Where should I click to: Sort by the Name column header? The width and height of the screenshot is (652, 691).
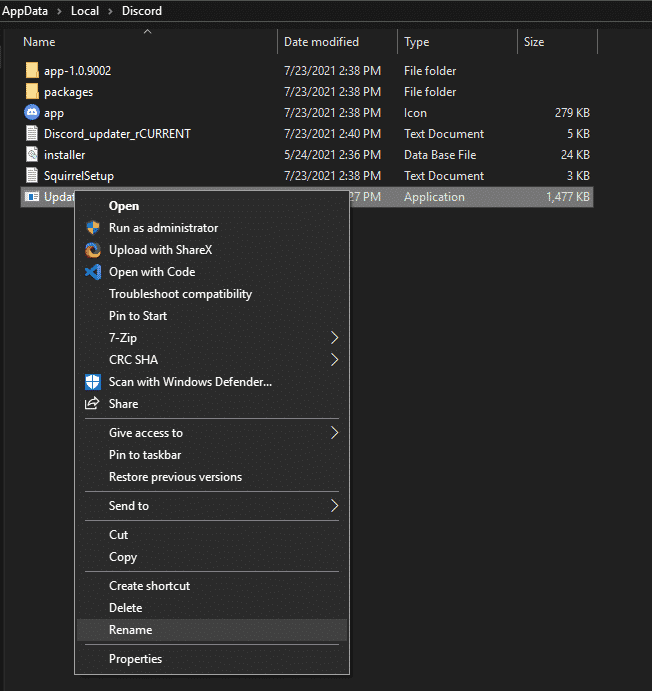pos(39,42)
